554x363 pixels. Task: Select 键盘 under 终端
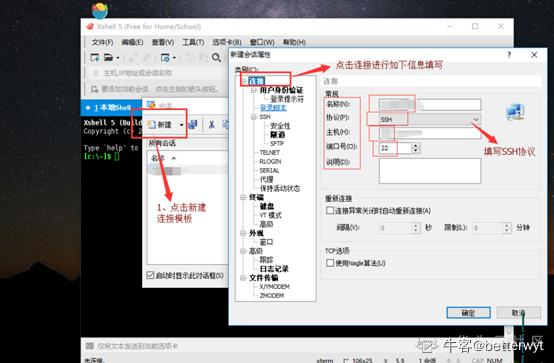point(267,206)
